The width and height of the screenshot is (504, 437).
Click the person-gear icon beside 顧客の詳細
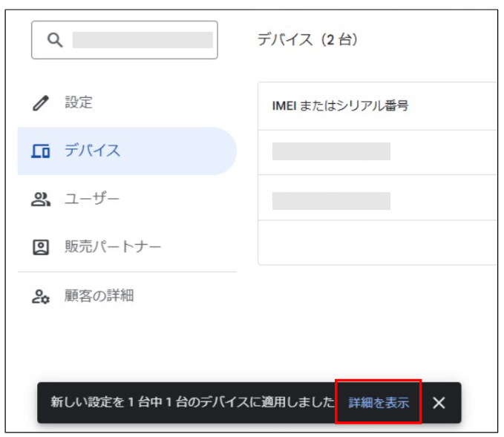pyautogui.click(x=41, y=297)
